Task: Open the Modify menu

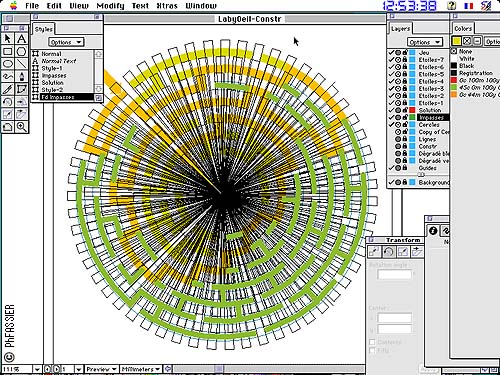Action: pos(110,6)
